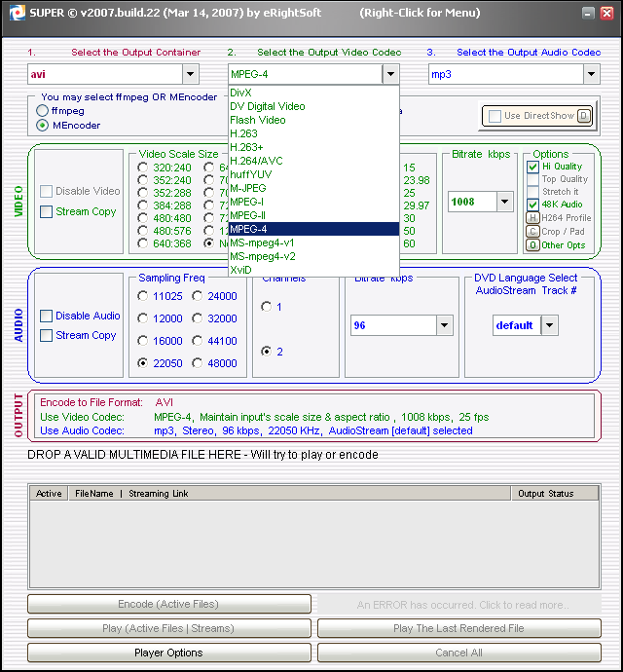
Task: Click the SUPER application logo icon
Action: tap(18, 13)
